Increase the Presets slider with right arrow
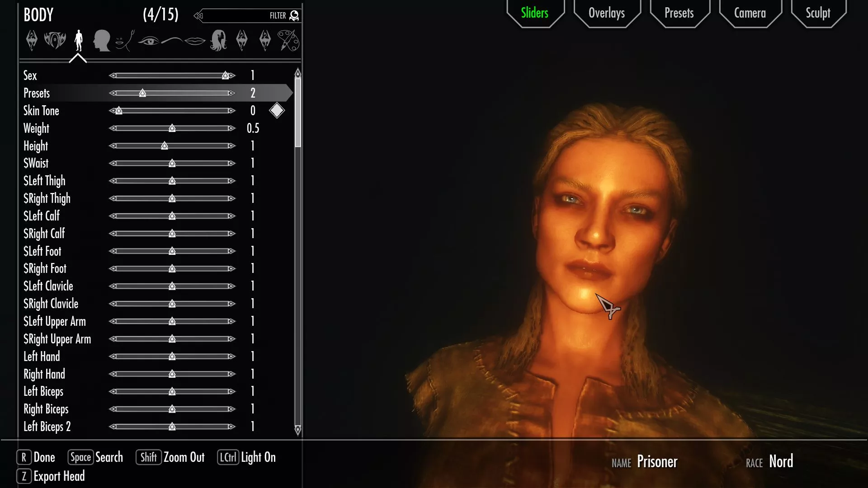868x488 pixels. pos(231,93)
